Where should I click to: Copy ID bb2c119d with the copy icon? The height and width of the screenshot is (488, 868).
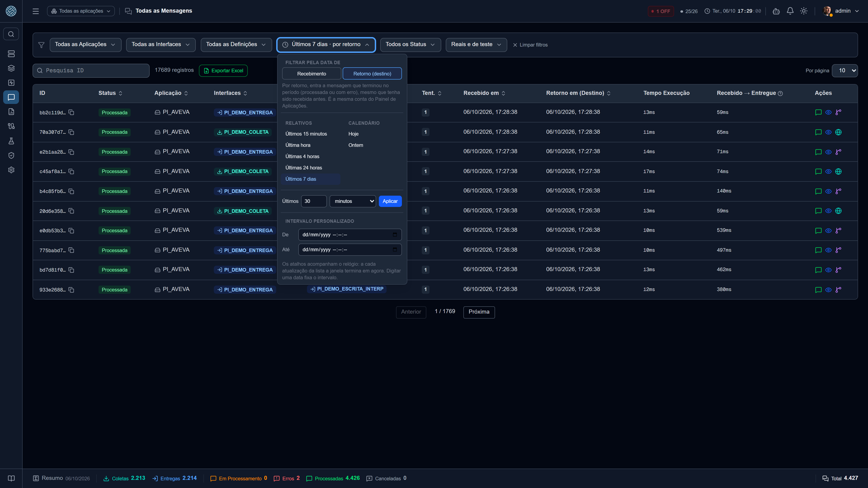71,112
